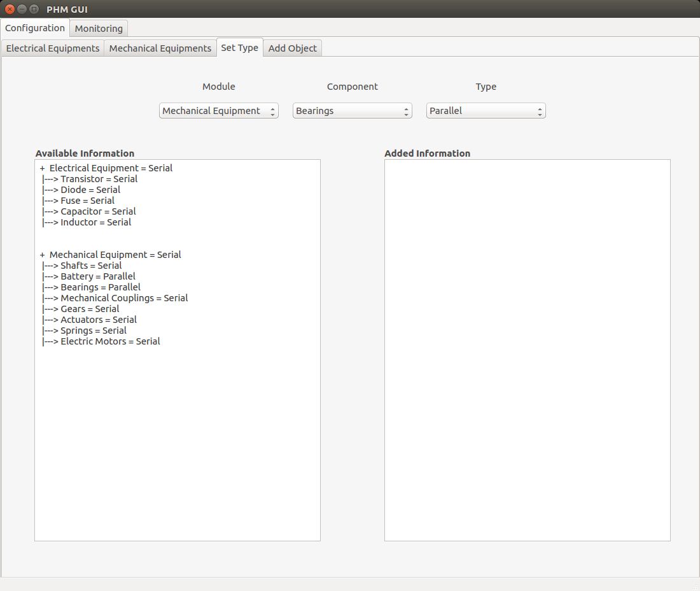Click the plus sign beside Mechanical Equipment
This screenshot has height=591, width=700.
point(43,255)
